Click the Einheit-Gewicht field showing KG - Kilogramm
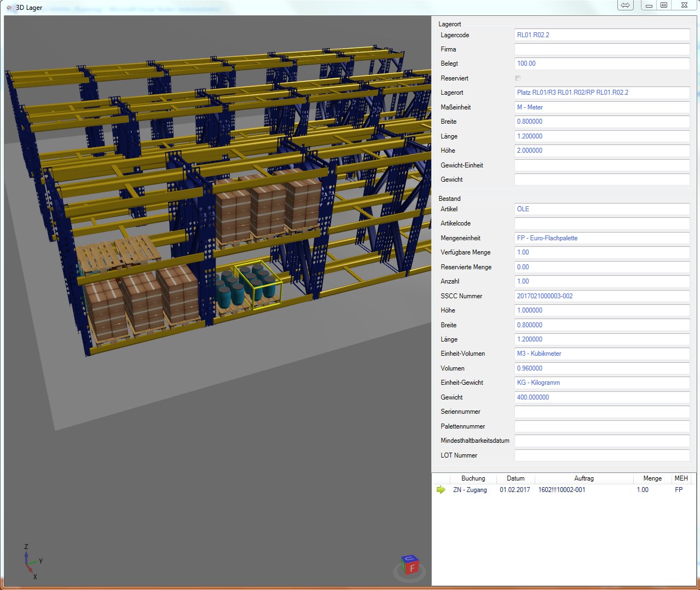 tap(601, 383)
